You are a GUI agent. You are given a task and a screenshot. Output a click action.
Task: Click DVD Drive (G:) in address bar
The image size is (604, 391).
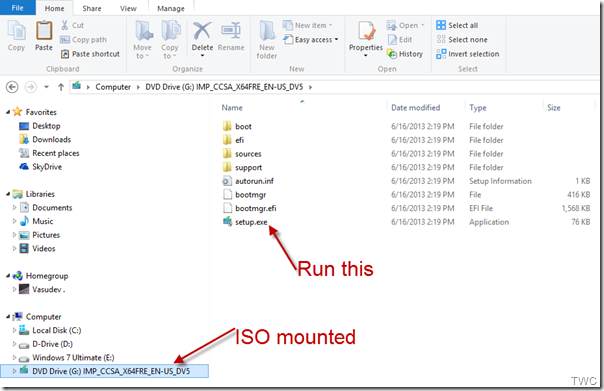[x=224, y=87]
